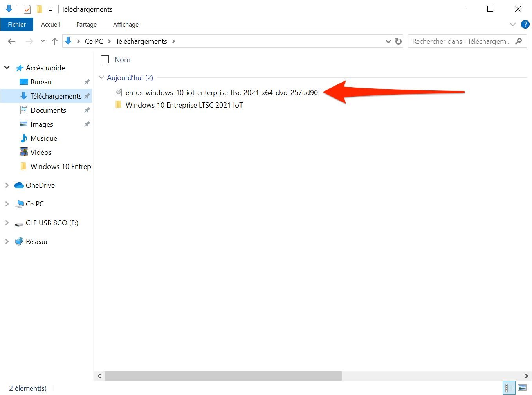The width and height of the screenshot is (532, 395).
Task: Switch to details view mode
Action: (509, 388)
